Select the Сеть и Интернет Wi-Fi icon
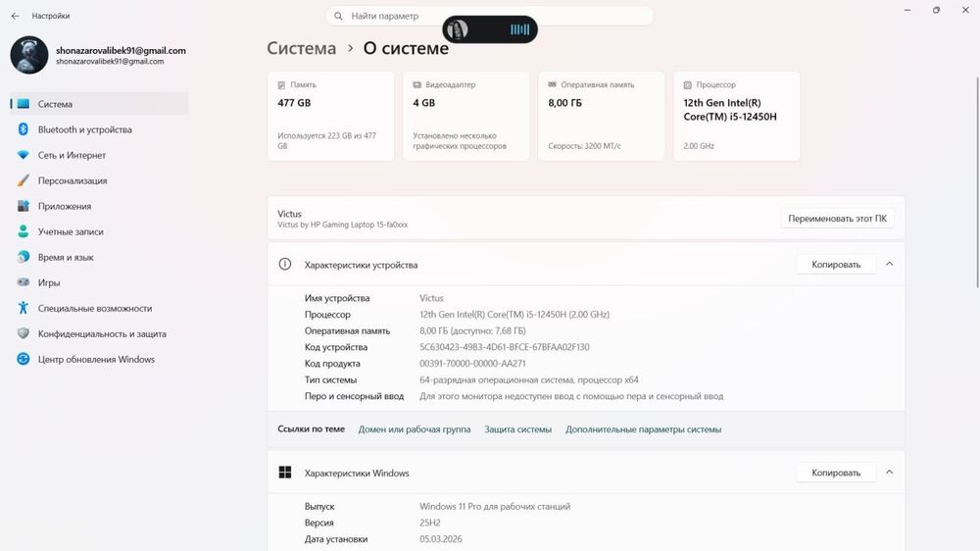980x551 pixels. [24, 155]
